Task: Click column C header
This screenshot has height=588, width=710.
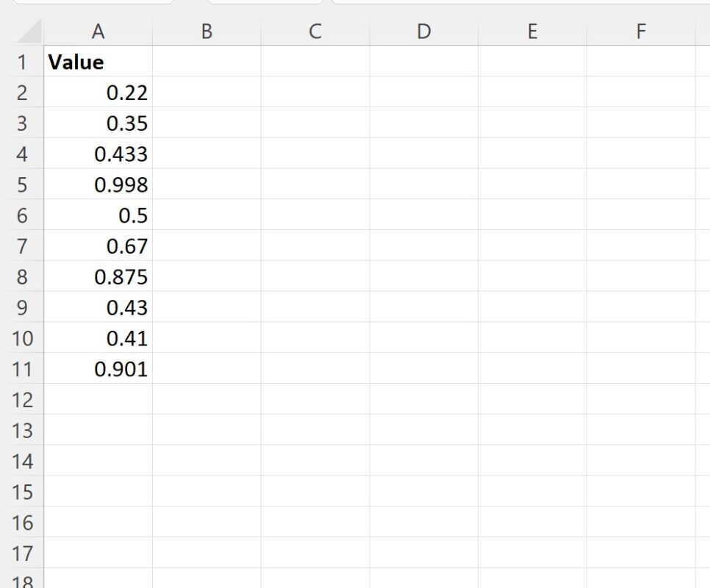Action: coord(315,31)
